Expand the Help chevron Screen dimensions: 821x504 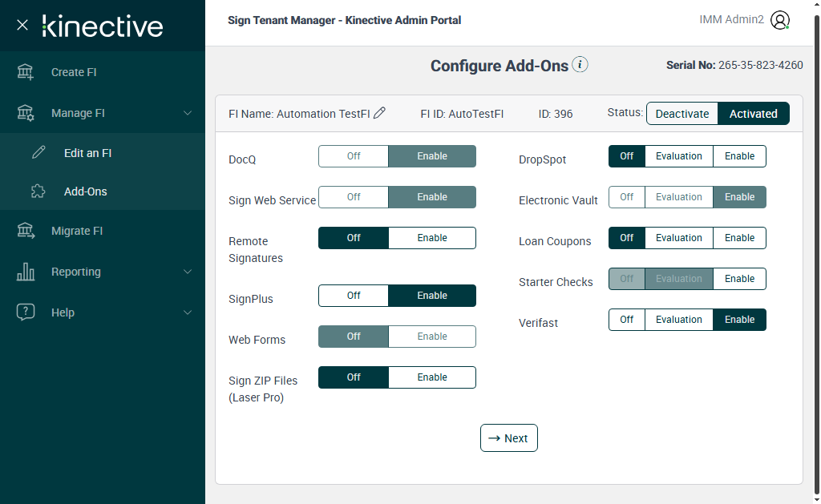[188, 312]
